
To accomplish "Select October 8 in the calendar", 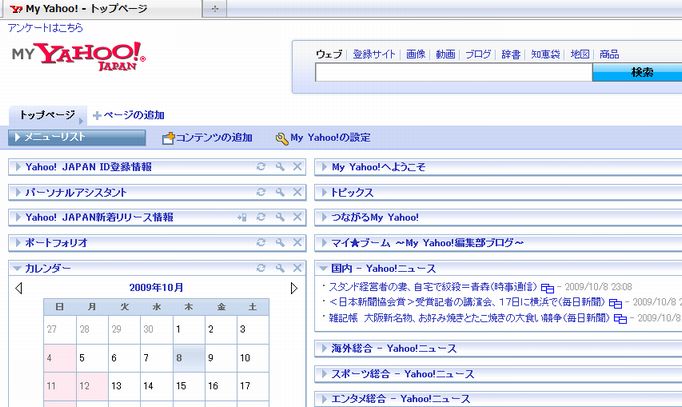I will click(x=189, y=358).
